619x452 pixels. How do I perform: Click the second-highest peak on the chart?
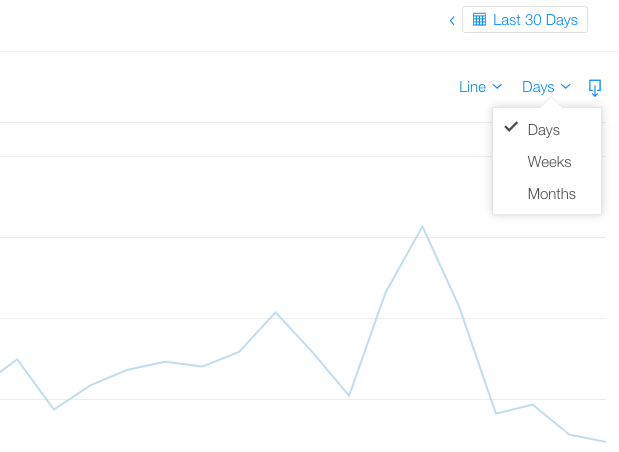(276, 312)
